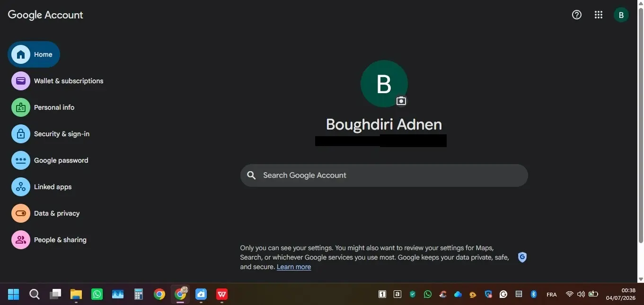This screenshot has width=644, height=305.
Task: Click the Boughdiri Adnen name heading
Action: 384,124
